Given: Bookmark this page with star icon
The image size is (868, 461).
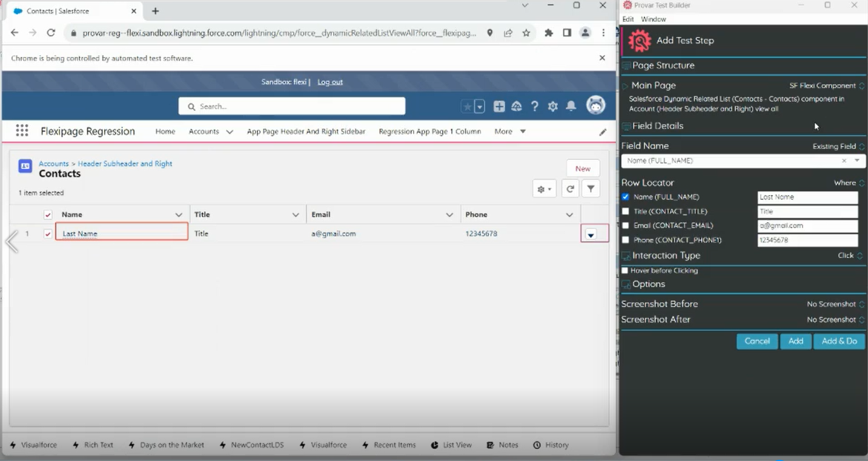Looking at the screenshot, I should click(x=526, y=33).
